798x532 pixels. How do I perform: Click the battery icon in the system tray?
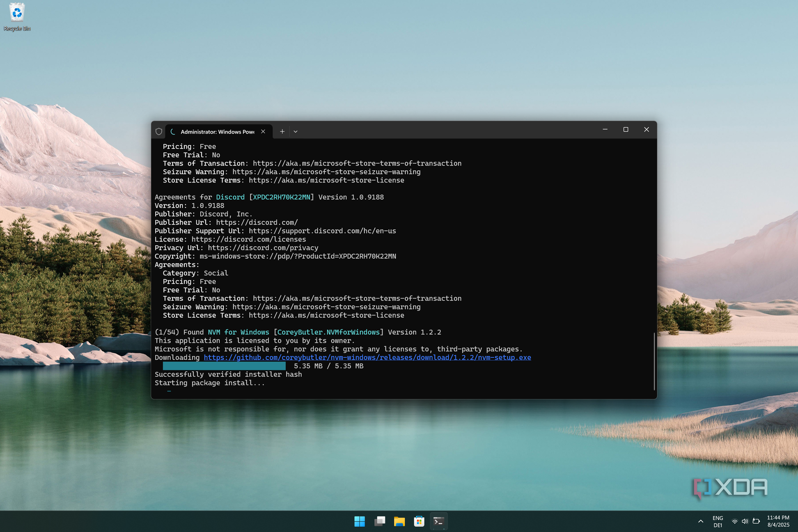click(x=755, y=521)
